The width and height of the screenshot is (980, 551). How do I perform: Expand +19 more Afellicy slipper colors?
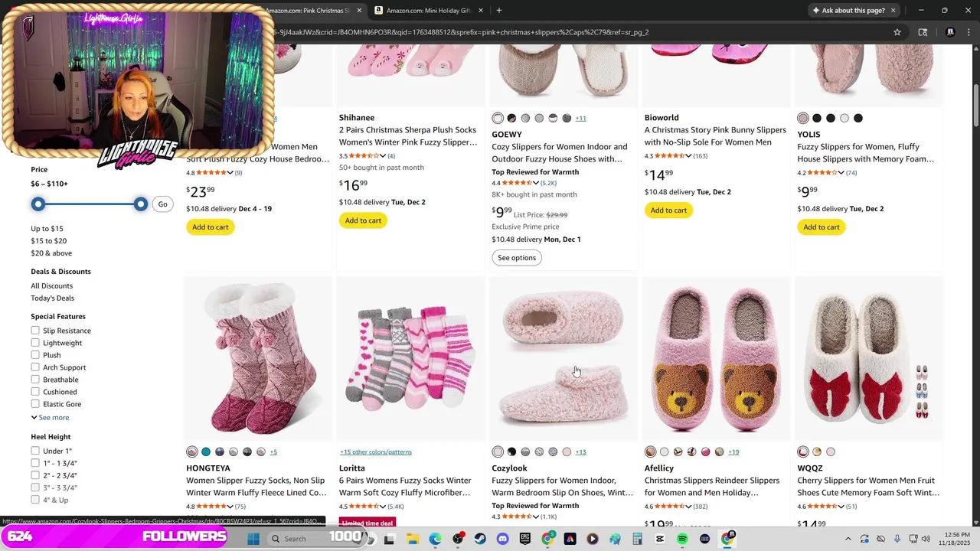[x=733, y=452]
